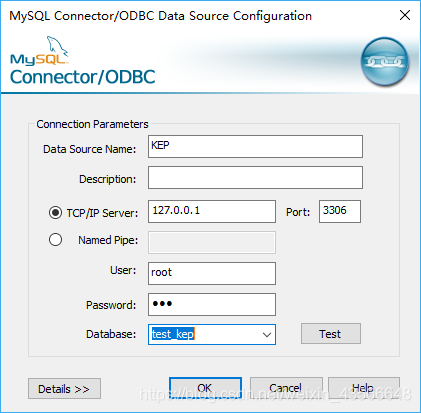Click the disabled Named Pipe text box
The width and height of the screenshot is (421, 413).
point(212,242)
